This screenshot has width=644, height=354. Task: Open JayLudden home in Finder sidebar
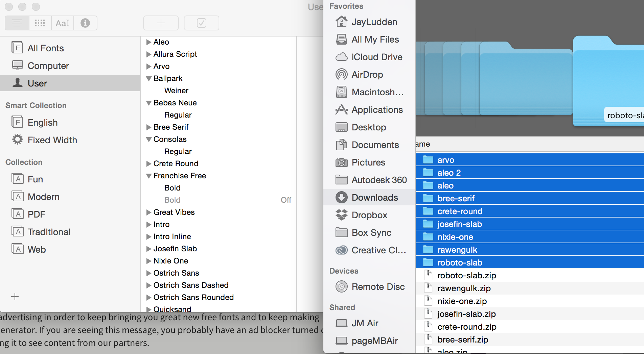click(x=369, y=22)
